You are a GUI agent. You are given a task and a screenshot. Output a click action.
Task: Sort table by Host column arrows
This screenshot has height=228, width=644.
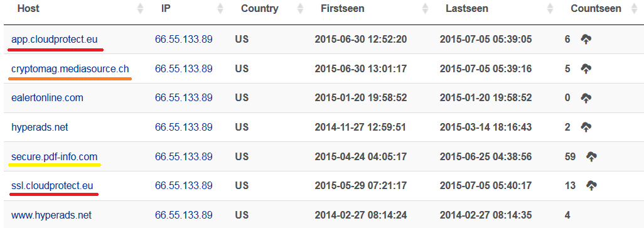click(x=141, y=9)
